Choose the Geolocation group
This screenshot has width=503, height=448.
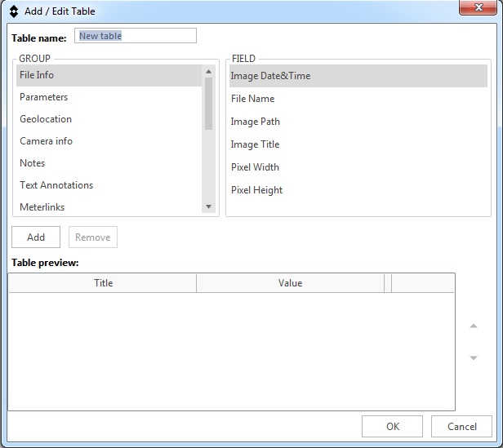pyautogui.click(x=46, y=119)
